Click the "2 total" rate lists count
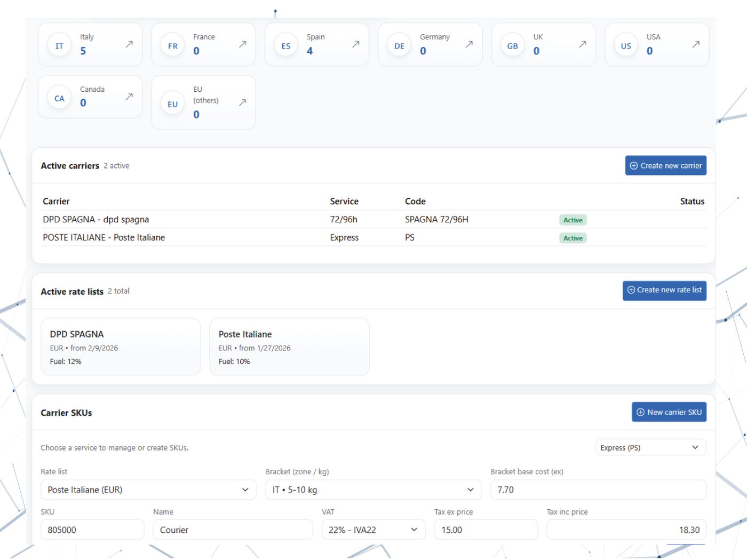Image resolution: width=747 pixels, height=560 pixels. click(118, 291)
